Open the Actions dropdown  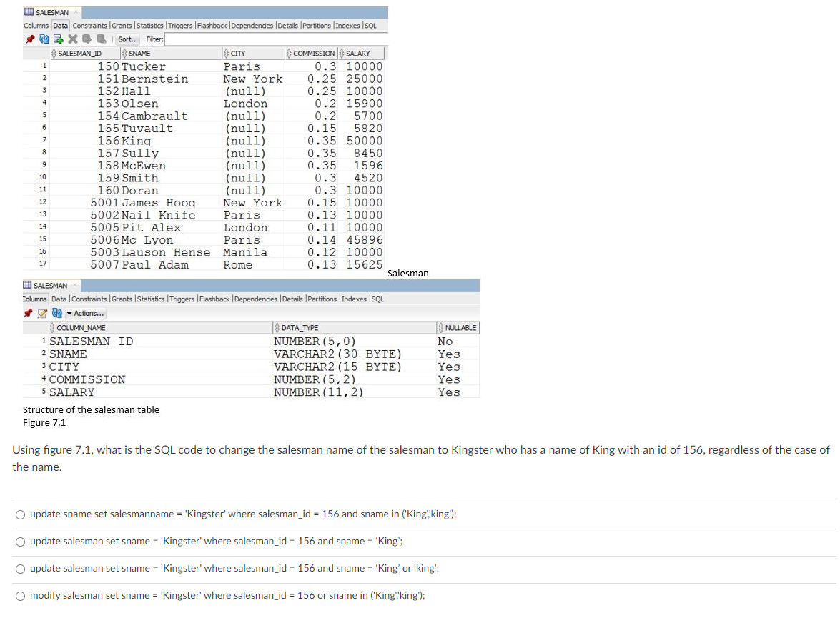(85, 313)
